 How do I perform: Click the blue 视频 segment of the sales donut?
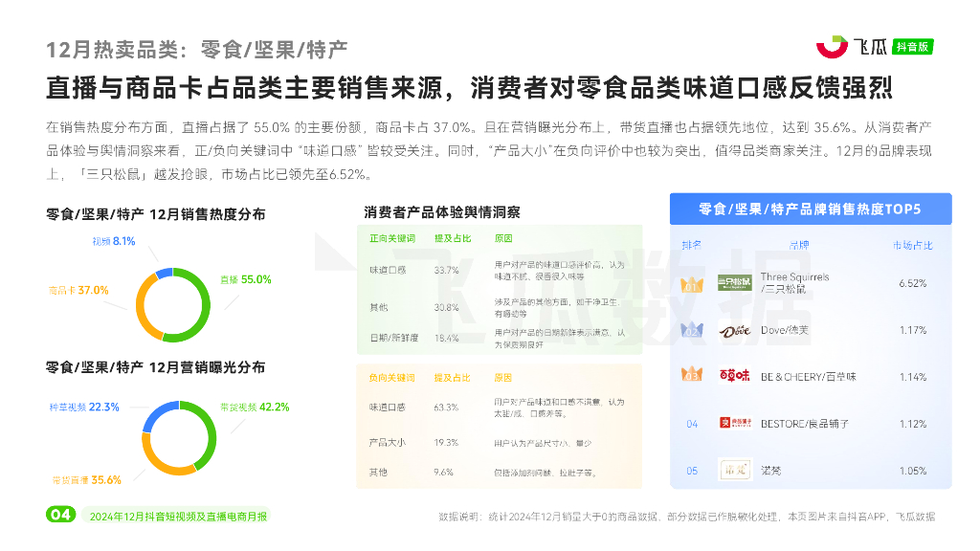[165, 273]
